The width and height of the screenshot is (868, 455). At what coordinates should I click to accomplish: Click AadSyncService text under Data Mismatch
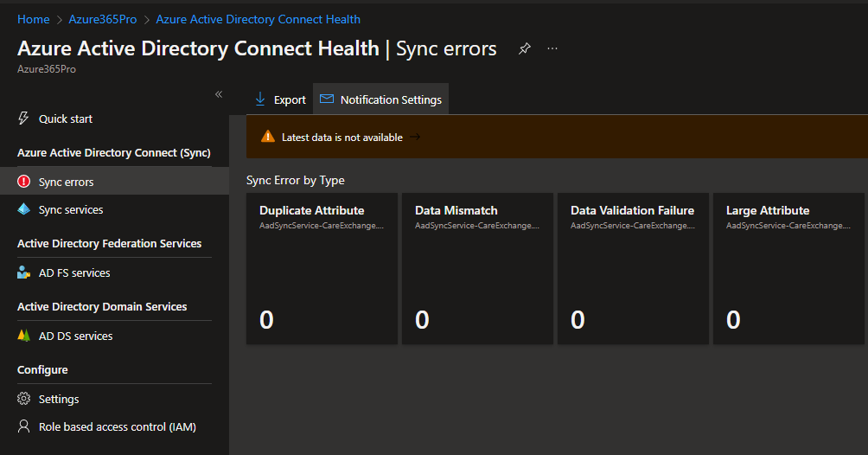pos(477,226)
